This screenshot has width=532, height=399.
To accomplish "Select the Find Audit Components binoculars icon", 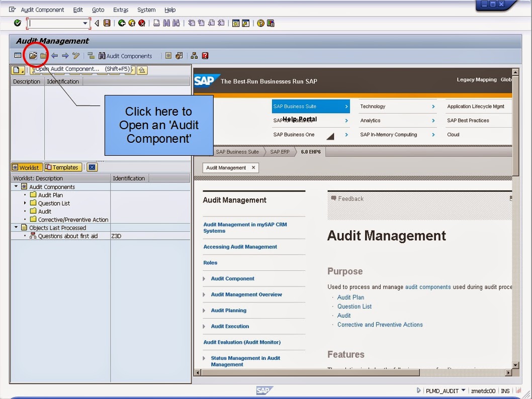I will coord(102,55).
